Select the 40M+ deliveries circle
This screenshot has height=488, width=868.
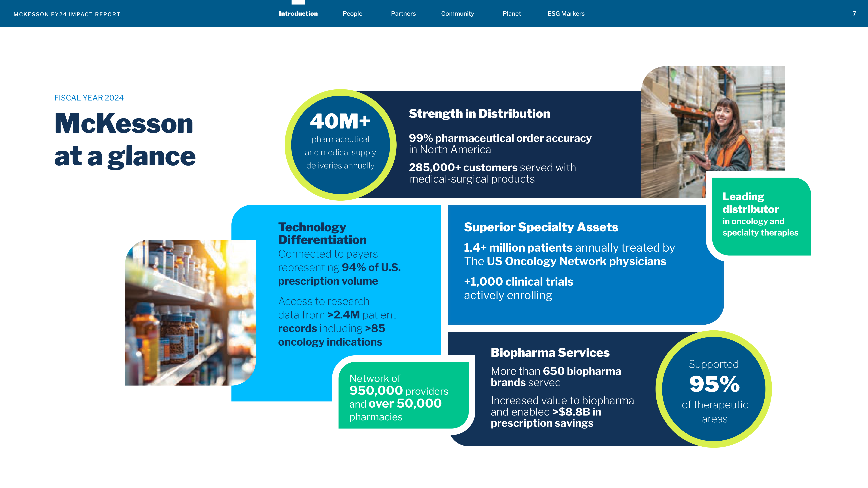(340, 145)
